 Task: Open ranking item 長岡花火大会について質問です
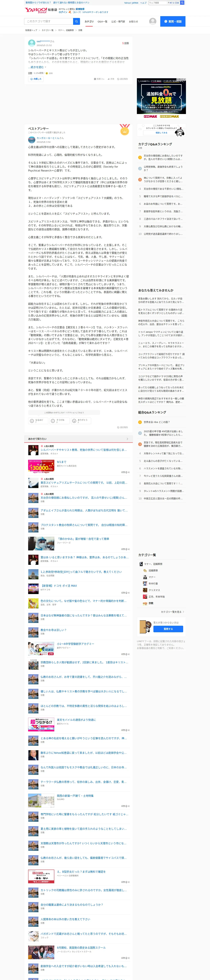(163, 483)
